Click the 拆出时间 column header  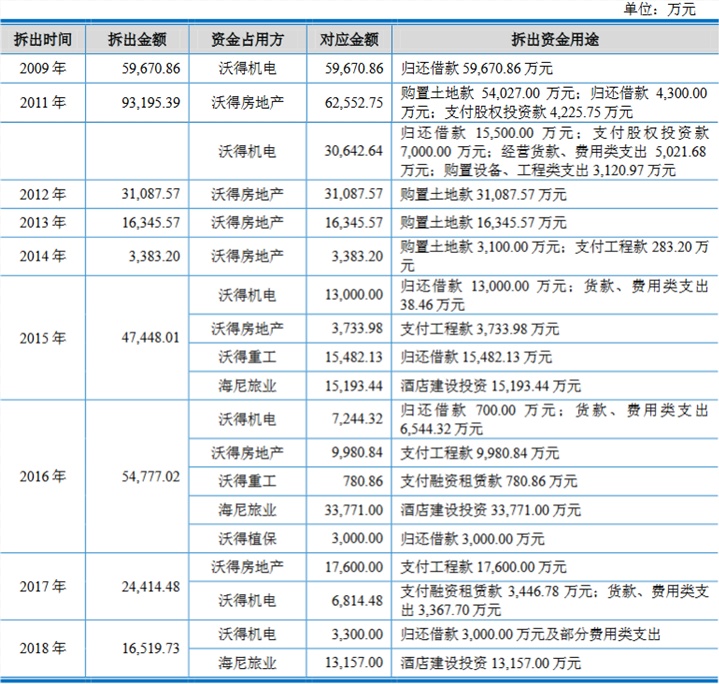[43, 39]
